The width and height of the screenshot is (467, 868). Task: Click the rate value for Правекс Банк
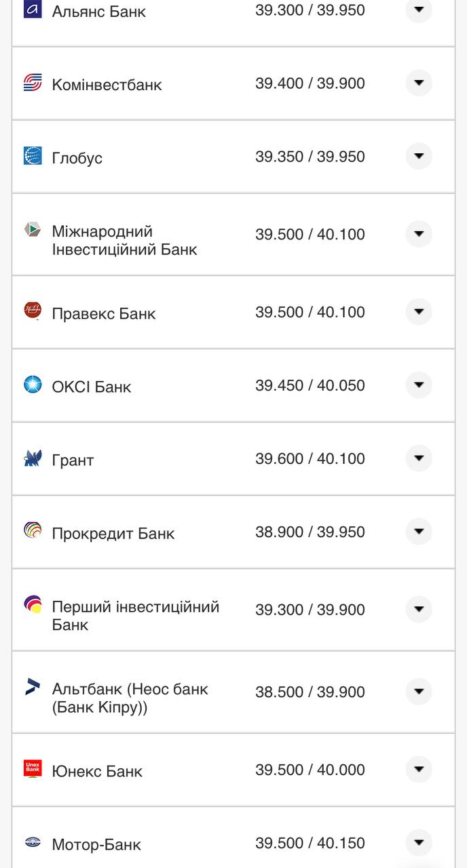[311, 312]
